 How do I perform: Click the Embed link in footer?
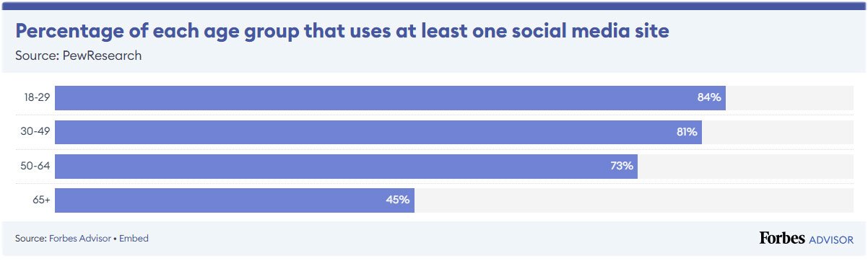[x=134, y=238]
